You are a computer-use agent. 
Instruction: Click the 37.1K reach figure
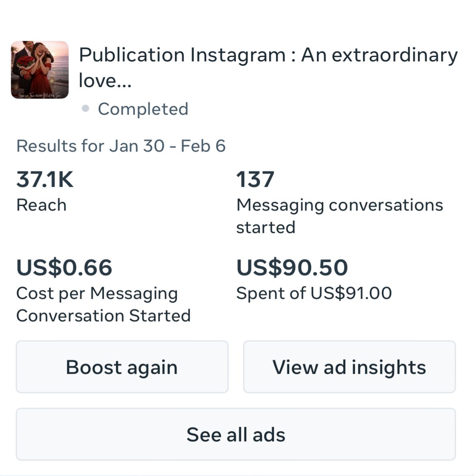tap(45, 179)
